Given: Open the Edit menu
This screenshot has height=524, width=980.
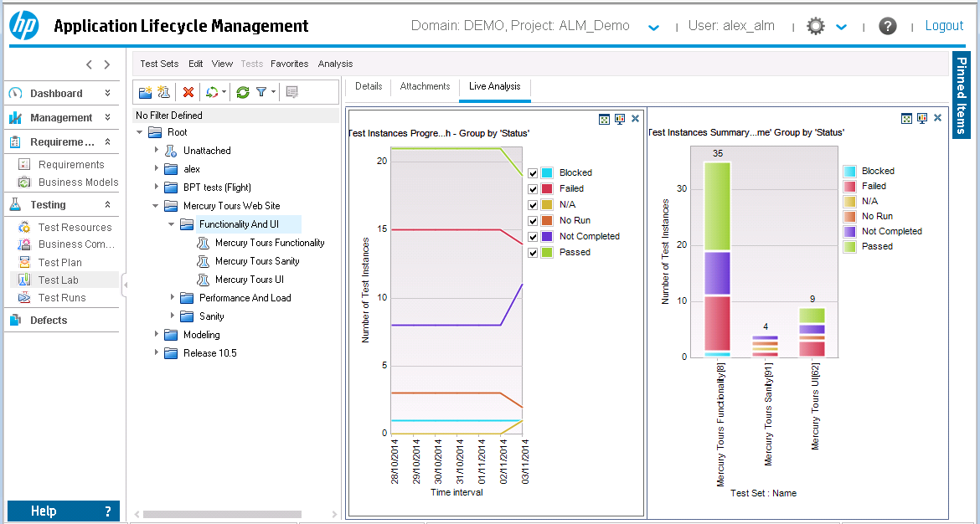Looking at the screenshot, I should point(196,64).
